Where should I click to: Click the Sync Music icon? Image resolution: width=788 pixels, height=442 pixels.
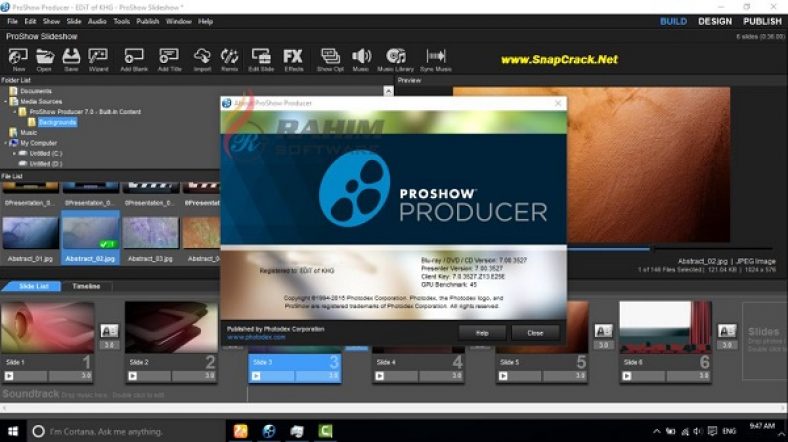pos(436,58)
